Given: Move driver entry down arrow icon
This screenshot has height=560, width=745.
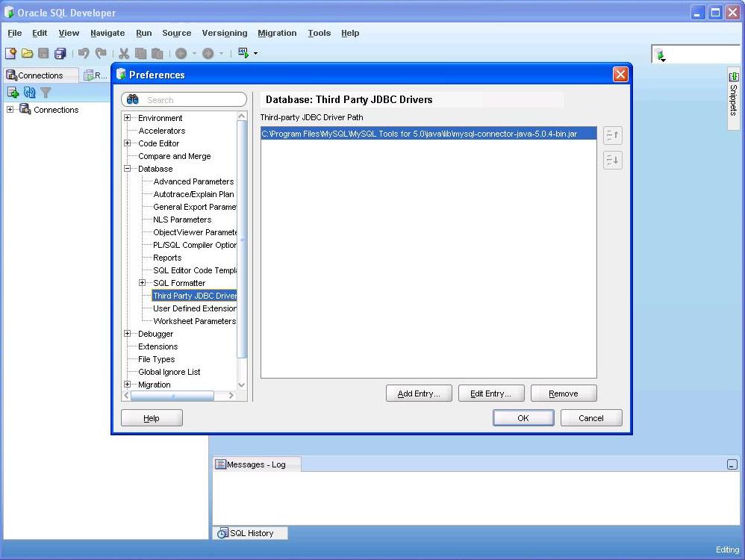Looking at the screenshot, I should tap(612, 161).
